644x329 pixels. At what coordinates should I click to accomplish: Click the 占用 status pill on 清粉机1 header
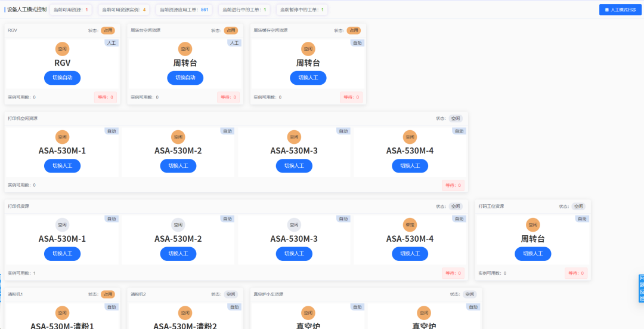click(108, 294)
